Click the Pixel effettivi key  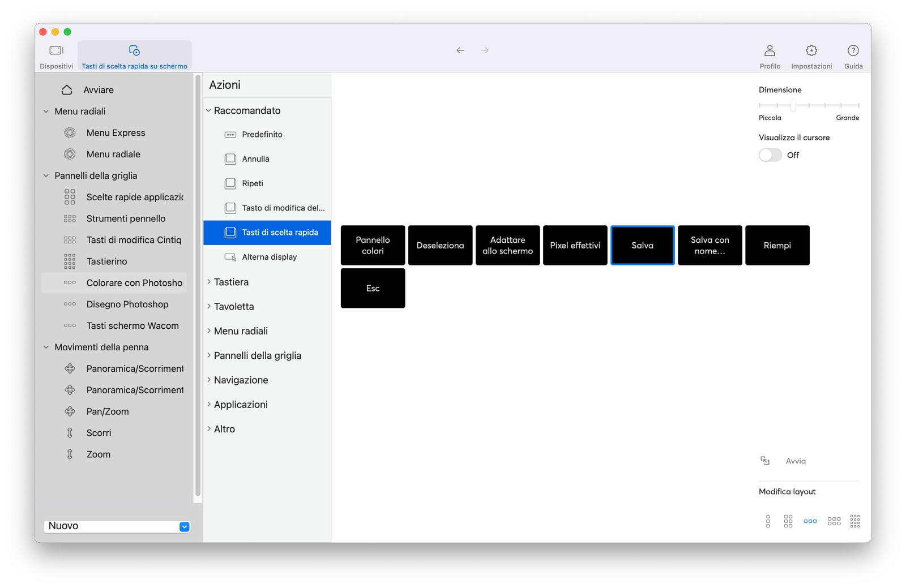575,245
